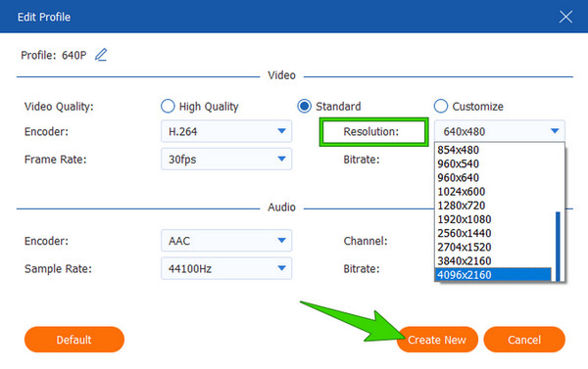The height and width of the screenshot is (369, 588).
Task: Choose 3840x2160 resolution
Action: (x=493, y=260)
